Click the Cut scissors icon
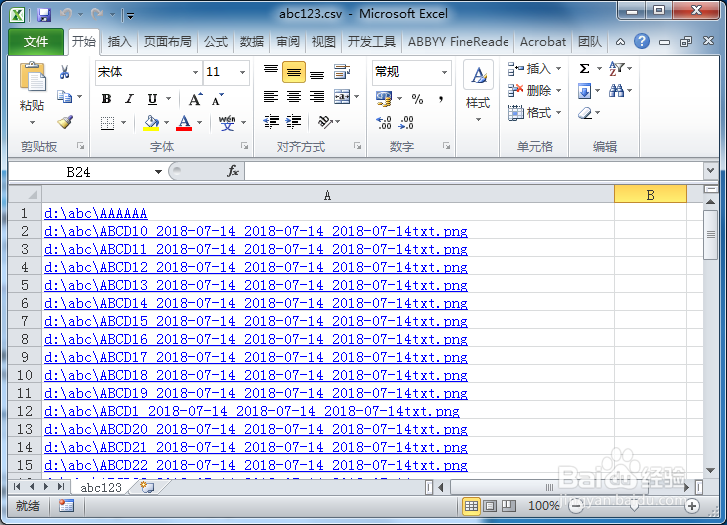Image resolution: width=727 pixels, height=525 pixels. [64, 72]
